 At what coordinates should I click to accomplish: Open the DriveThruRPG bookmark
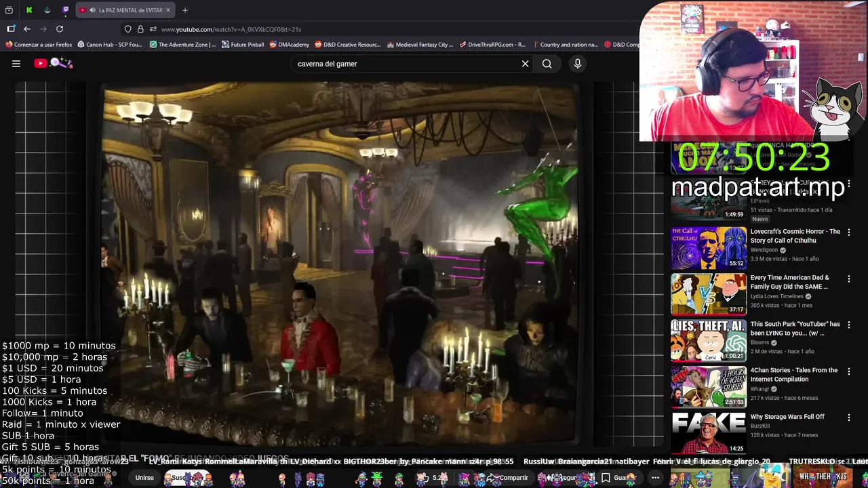pos(492,45)
